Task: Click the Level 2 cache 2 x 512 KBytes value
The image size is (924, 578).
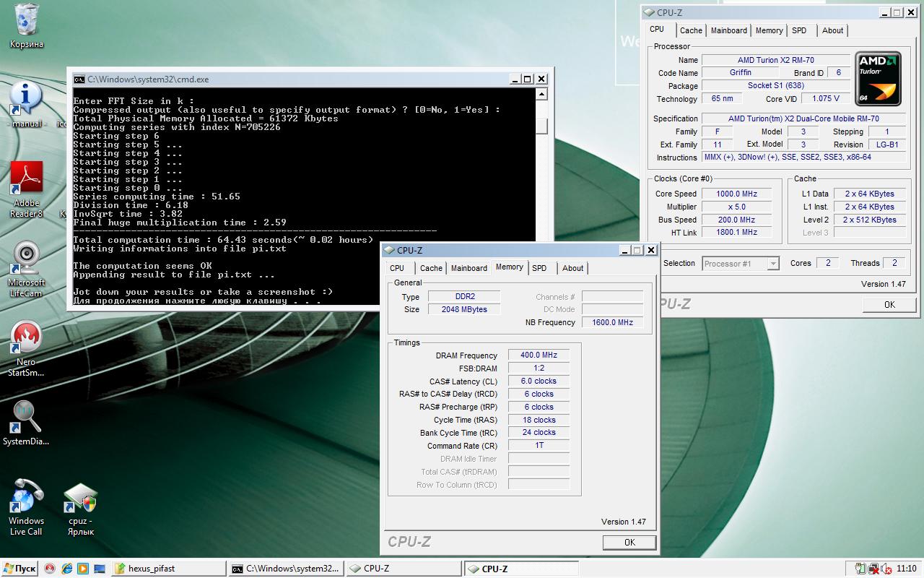Action: [870, 220]
